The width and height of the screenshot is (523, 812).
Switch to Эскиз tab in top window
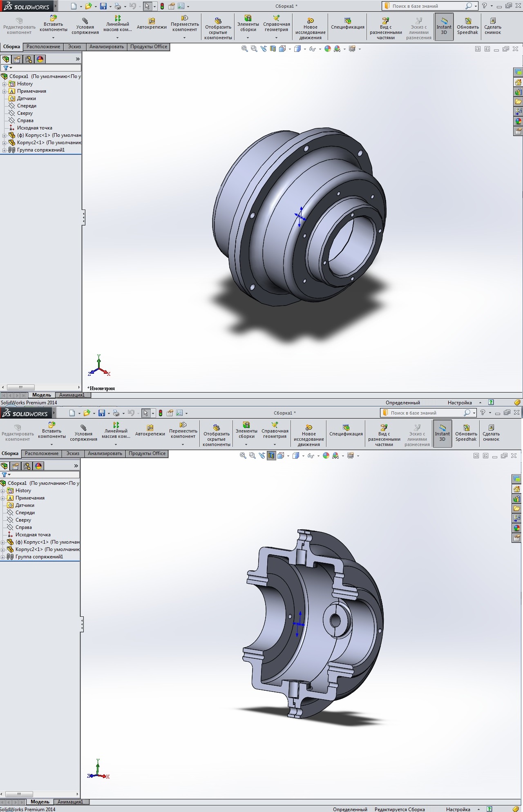tap(74, 47)
